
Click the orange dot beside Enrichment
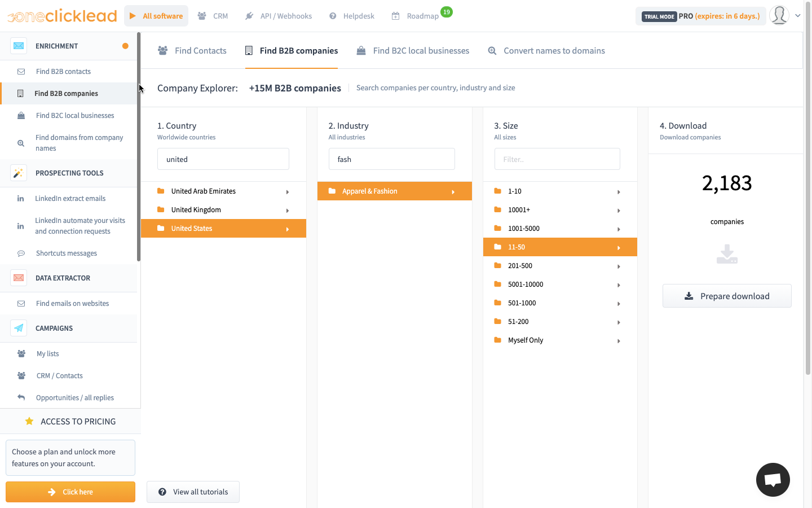point(125,46)
